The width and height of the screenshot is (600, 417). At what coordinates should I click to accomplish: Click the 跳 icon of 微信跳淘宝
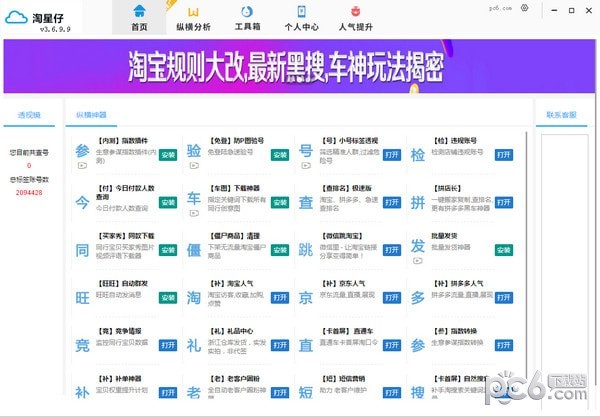click(x=306, y=250)
